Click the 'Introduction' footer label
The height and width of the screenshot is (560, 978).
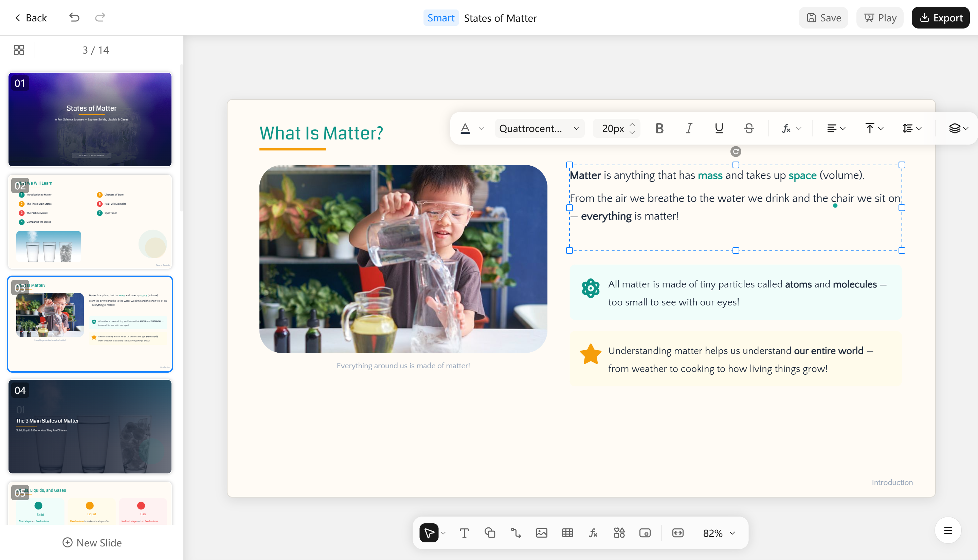892,482
